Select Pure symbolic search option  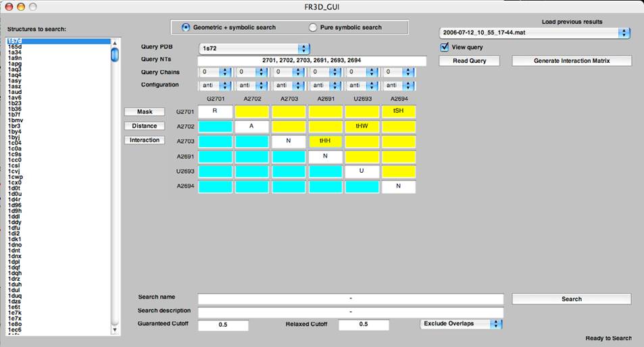click(x=312, y=28)
